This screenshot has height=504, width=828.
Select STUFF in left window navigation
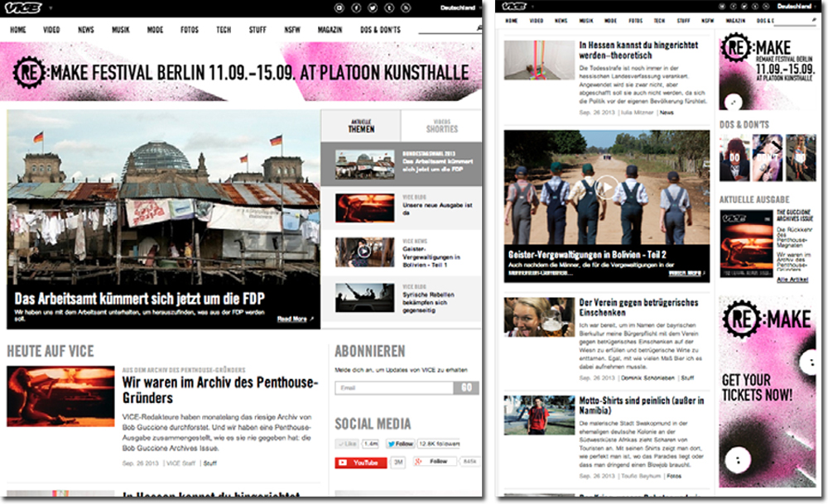258,30
